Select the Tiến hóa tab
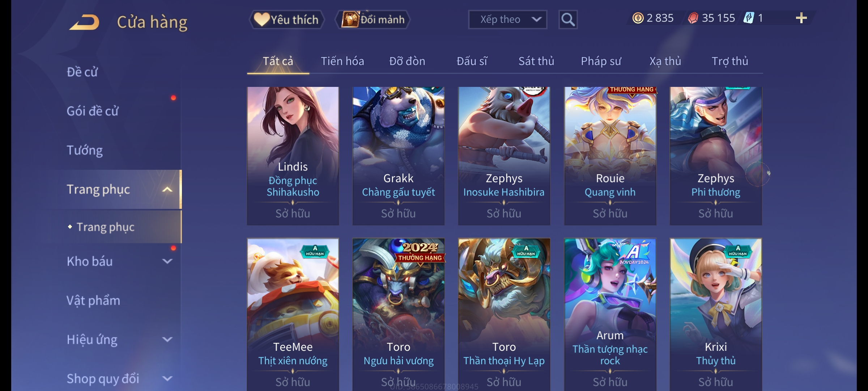 pyautogui.click(x=342, y=61)
